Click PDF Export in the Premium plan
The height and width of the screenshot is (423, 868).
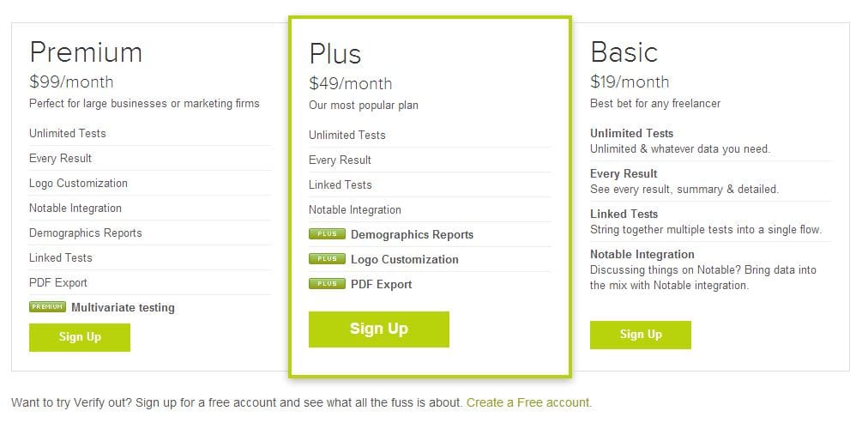(58, 282)
